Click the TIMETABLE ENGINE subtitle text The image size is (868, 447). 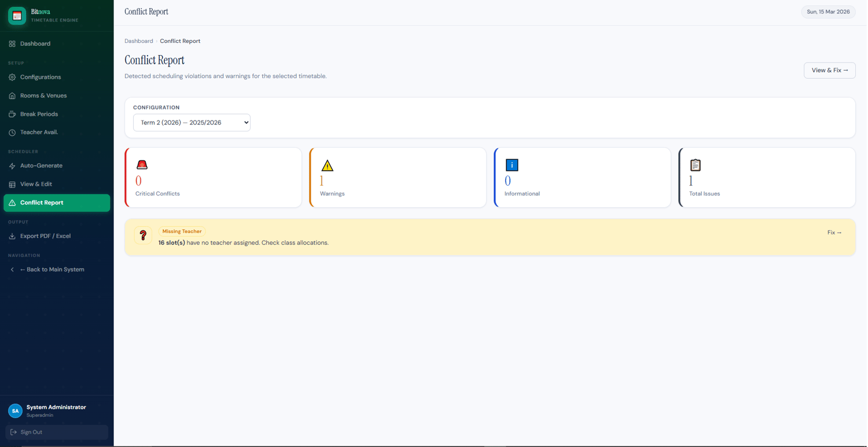tap(54, 20)
